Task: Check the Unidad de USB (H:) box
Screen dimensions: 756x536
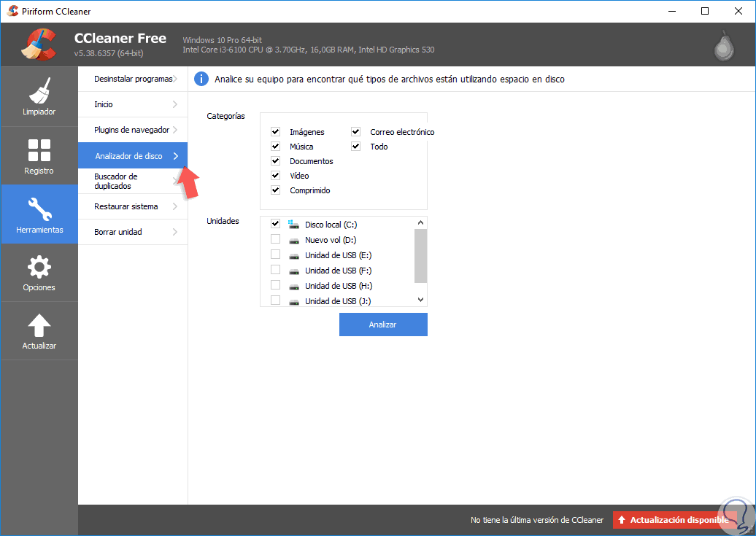Action: [x=275, y=285]
